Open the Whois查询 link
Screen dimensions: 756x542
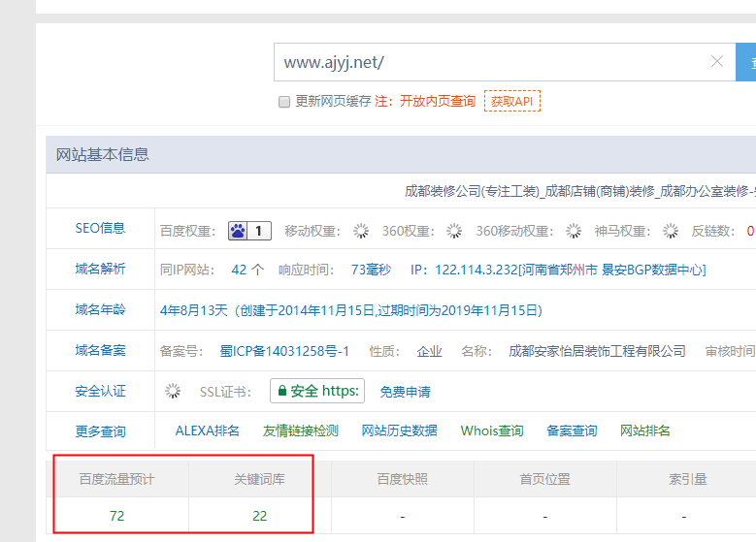[491, 430]
